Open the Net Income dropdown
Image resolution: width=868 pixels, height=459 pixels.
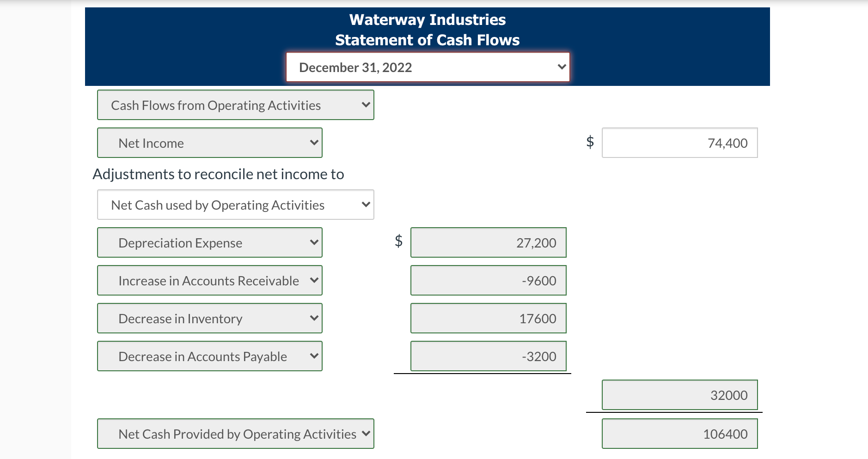(209, 143)
